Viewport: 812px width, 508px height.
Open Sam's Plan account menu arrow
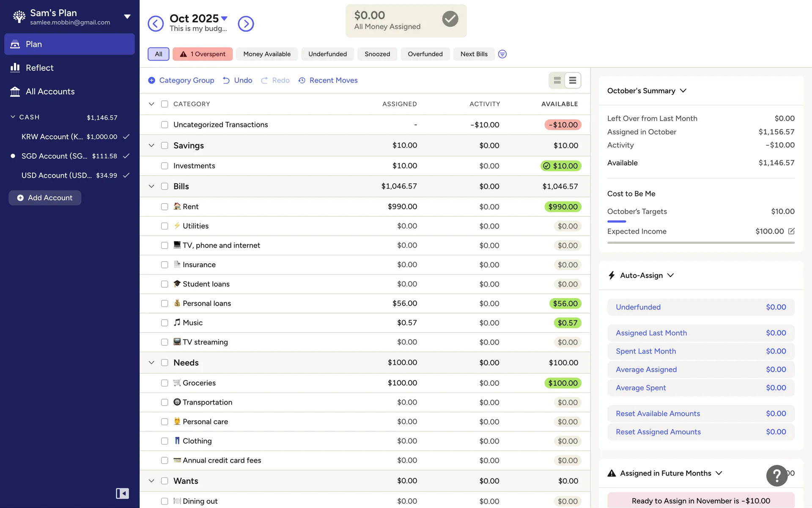(x=127, y=17)
